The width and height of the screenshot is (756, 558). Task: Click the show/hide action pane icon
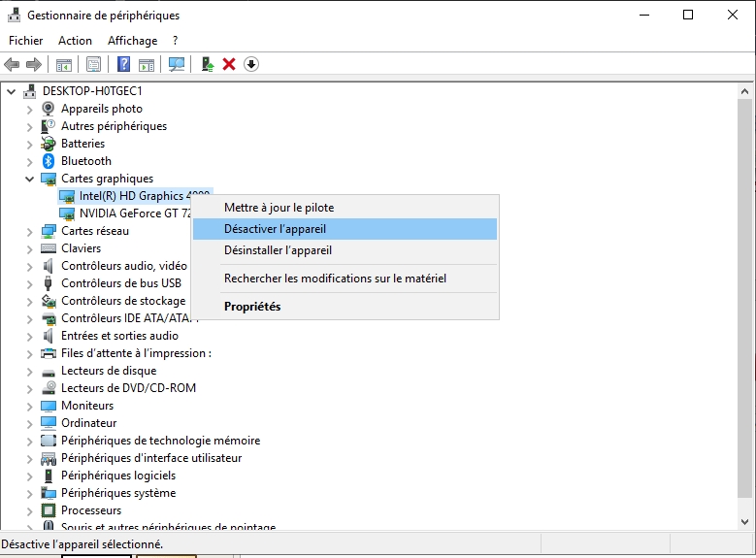(147, 64)
